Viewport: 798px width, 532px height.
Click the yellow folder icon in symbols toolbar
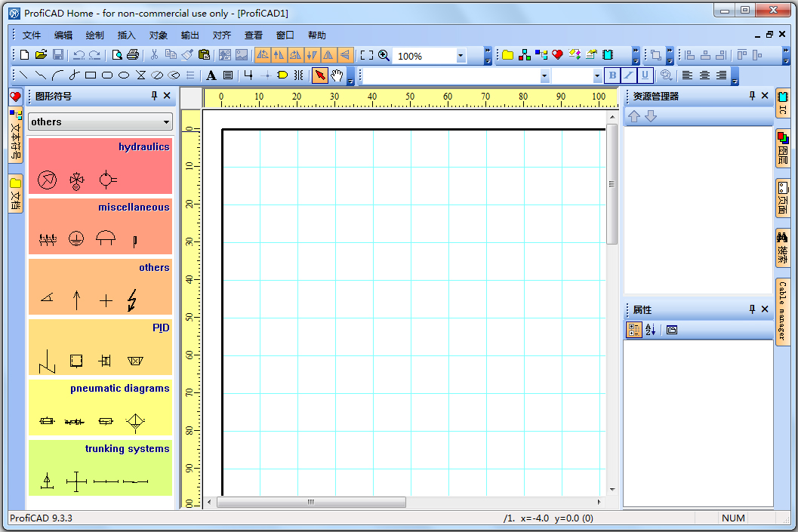pyautogui.click(x=508, y=55)
